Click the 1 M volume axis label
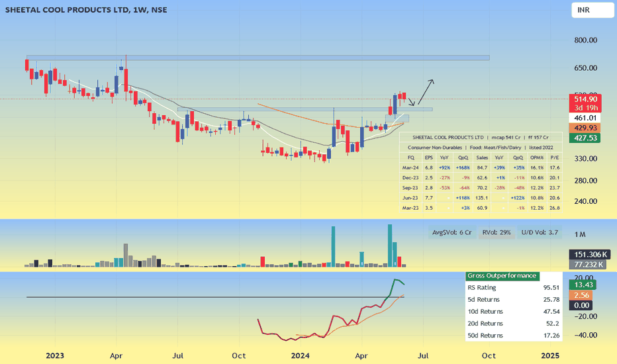 tap(580, 234)
